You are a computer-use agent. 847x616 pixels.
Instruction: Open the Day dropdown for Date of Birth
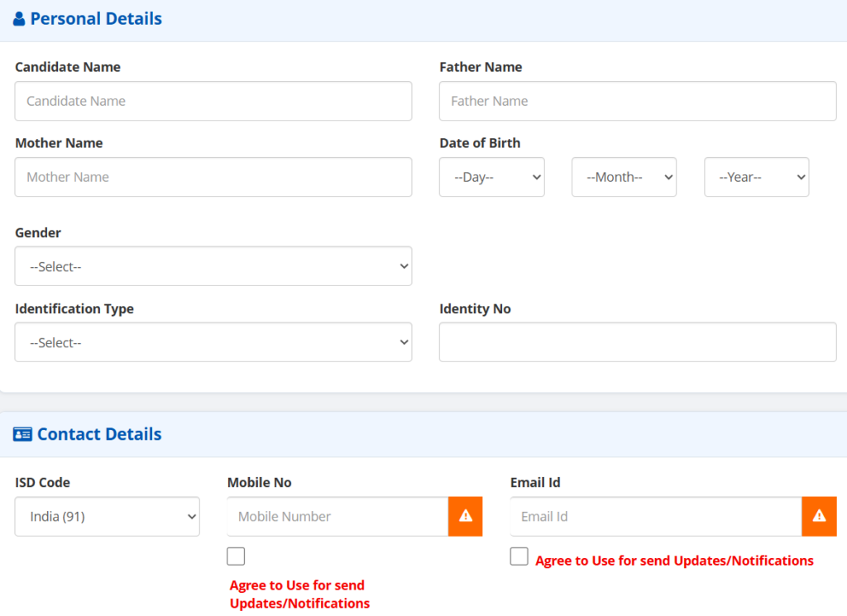[x=491, y=177]
